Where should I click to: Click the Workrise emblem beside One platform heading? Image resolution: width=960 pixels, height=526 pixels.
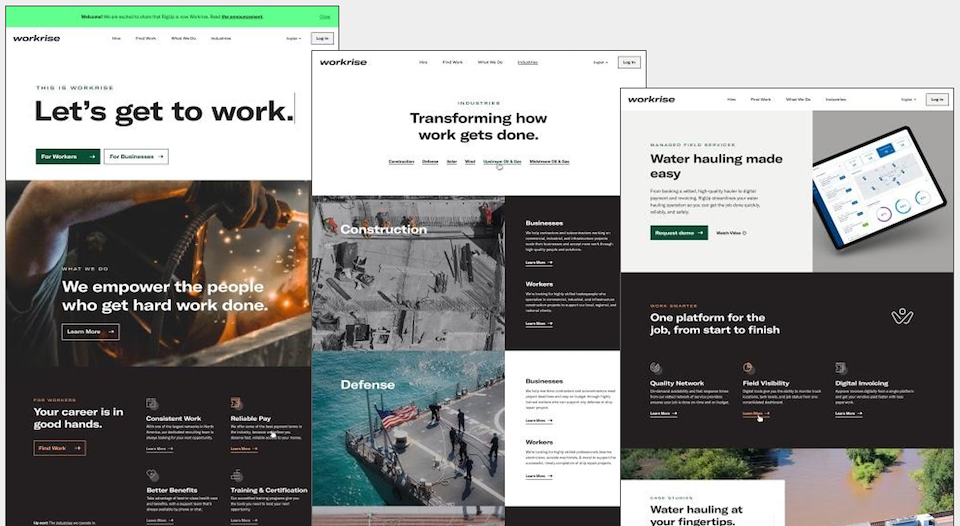[902, 317]
